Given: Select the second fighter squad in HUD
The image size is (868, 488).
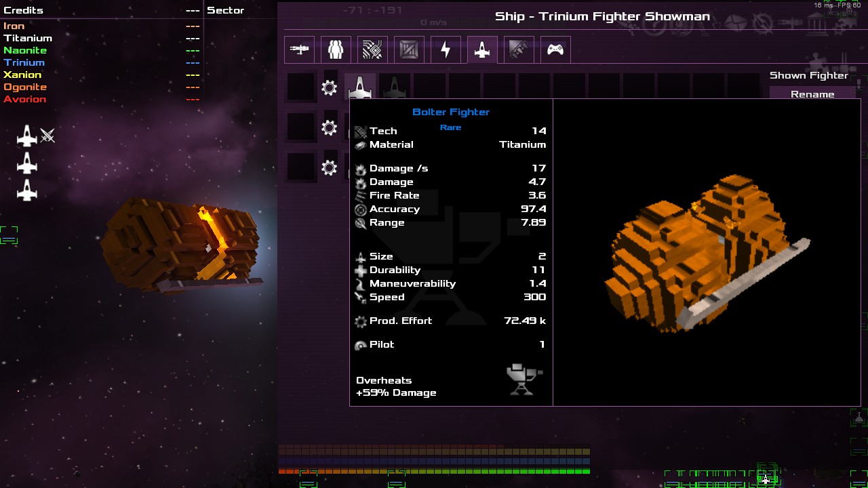Looking at the screenshot, I should click(27, 164).
